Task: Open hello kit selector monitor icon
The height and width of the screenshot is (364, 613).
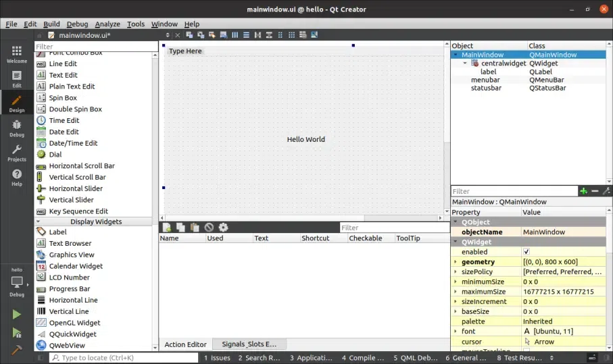Action: click(16, 282)
